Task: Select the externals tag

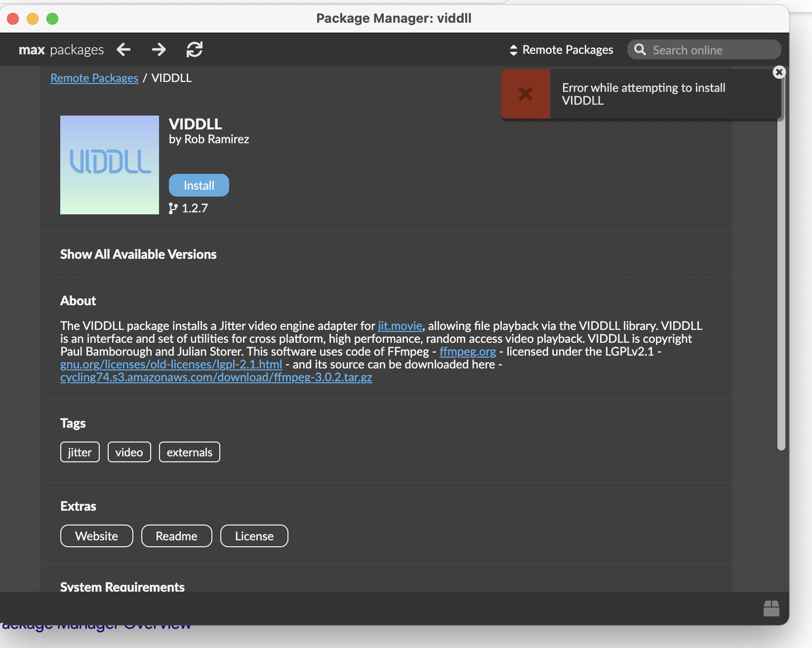Action: tap(190, 452)
